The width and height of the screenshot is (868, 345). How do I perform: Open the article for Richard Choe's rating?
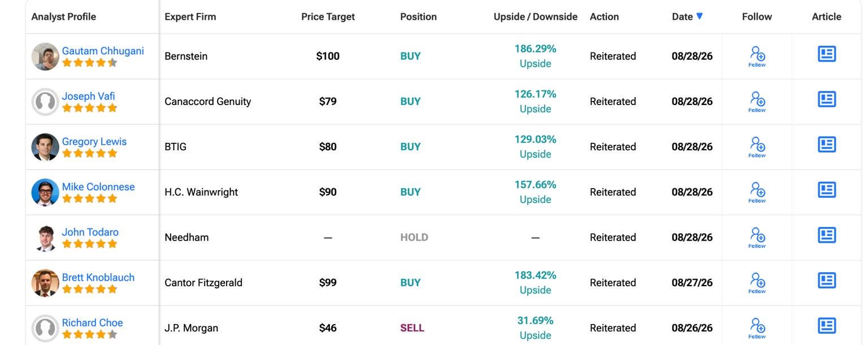pyautogui.click(x=827, y=326)
